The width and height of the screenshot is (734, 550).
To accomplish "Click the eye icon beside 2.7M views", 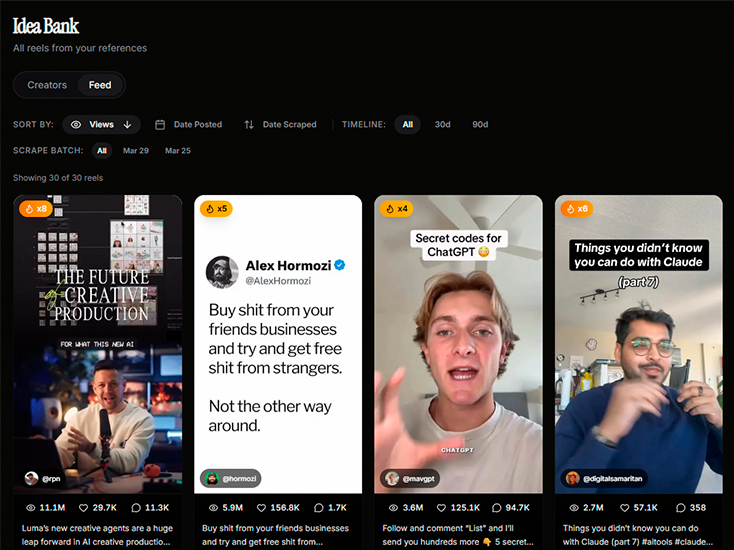I will [574, 508].
